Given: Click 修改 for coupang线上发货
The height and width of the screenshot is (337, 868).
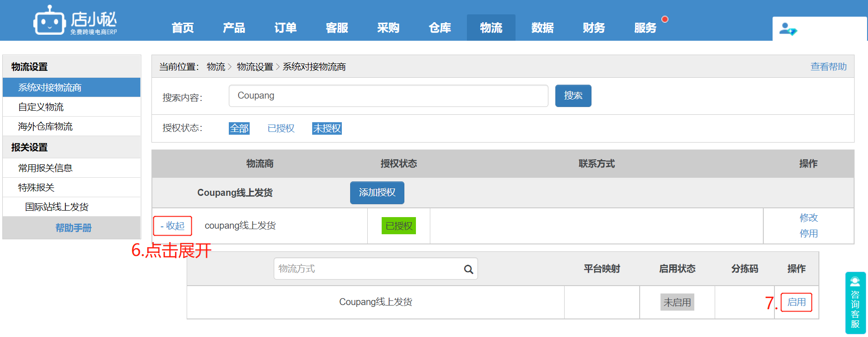Looking at the screenshot, I should tap(809, 218).
